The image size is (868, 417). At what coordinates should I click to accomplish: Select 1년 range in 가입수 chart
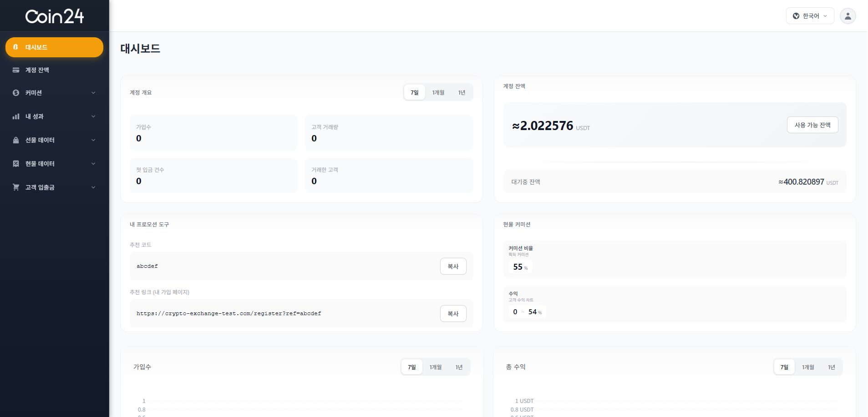459,367
